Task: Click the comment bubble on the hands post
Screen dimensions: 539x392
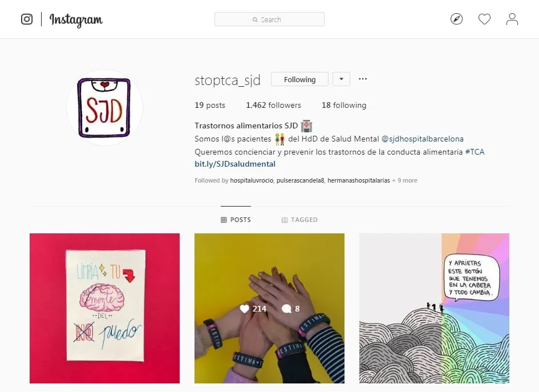Action: (286, 309)
